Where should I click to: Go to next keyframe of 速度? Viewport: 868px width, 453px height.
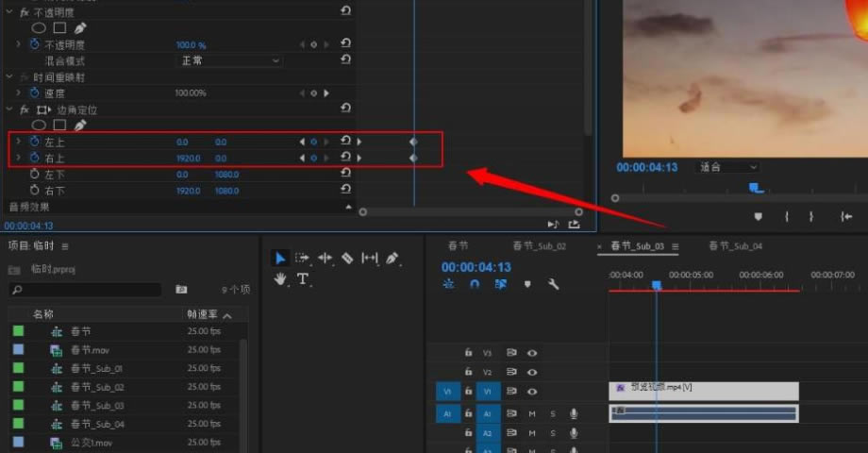326,93
